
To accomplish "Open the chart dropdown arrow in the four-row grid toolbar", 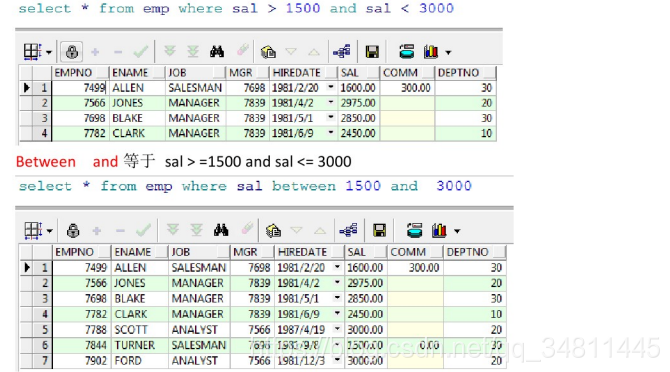I will point(448,53).
